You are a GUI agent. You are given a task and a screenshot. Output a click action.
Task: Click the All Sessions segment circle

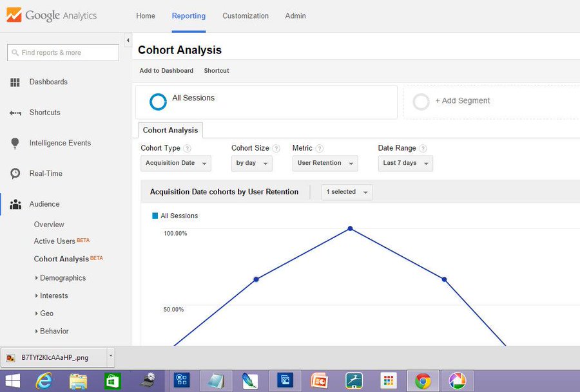coord(158,102)
